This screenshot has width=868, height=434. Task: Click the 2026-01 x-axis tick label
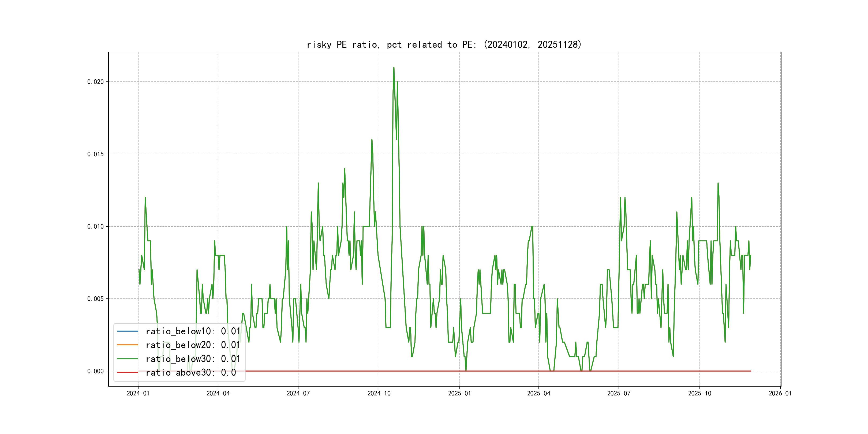point(780,393)
